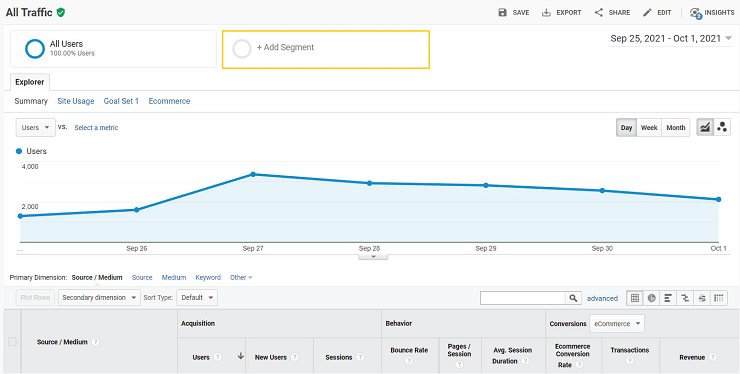Click the Select a metric link

pyautogui.click(x=96, y=128)
